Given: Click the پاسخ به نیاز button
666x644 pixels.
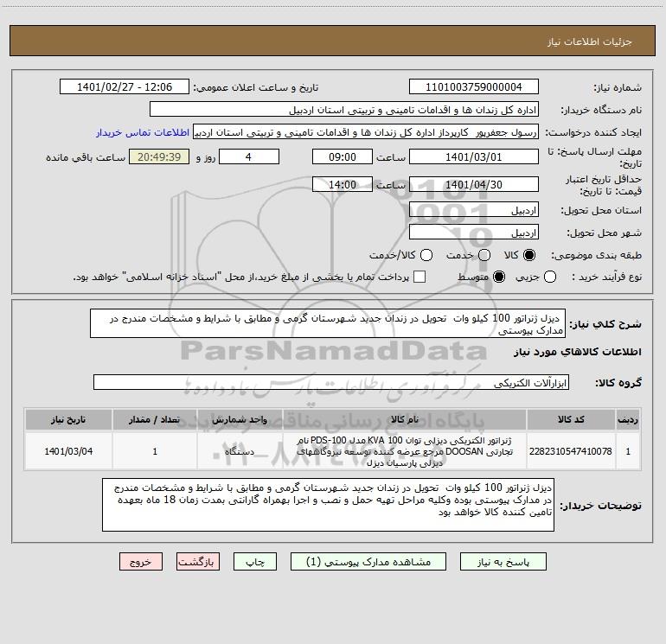Looking at the screenshot, I should pos(503,562).
